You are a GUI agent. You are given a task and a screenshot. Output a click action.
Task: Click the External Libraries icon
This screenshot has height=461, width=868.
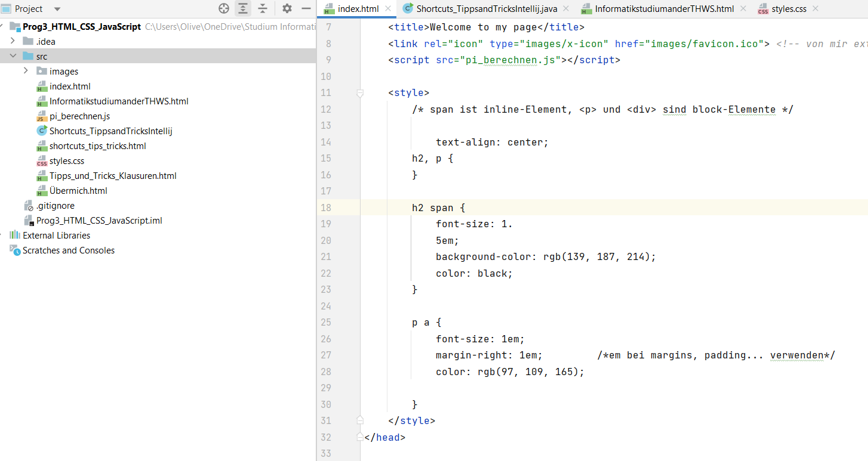[x=14, y=235]
